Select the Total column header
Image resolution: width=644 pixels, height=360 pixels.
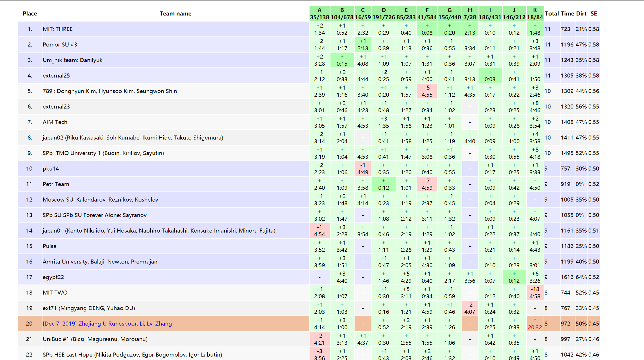tap(552, 13)
